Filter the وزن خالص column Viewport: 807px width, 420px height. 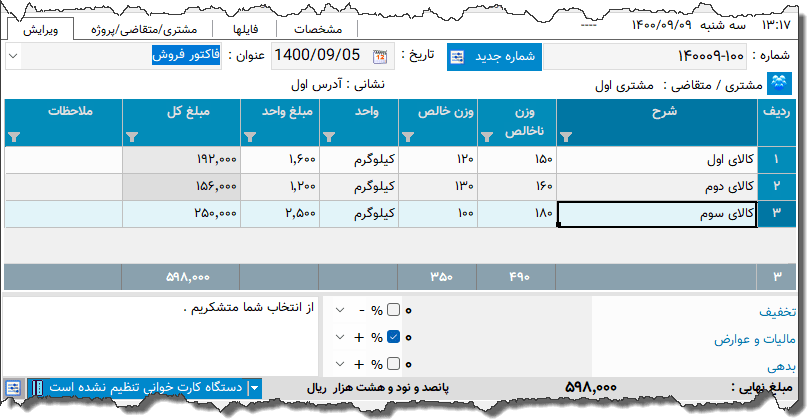(408, 137)
